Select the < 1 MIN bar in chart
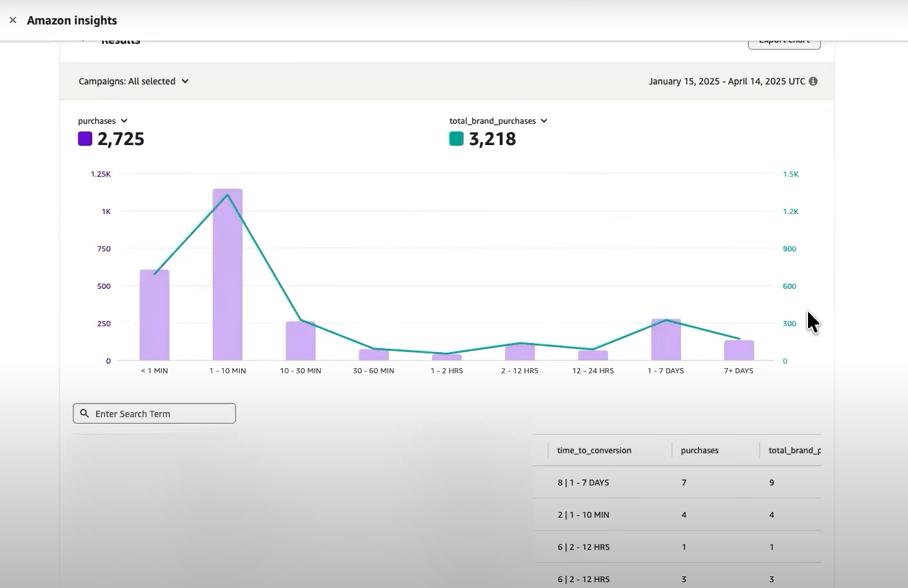The image size is (908, 588). 155,316
